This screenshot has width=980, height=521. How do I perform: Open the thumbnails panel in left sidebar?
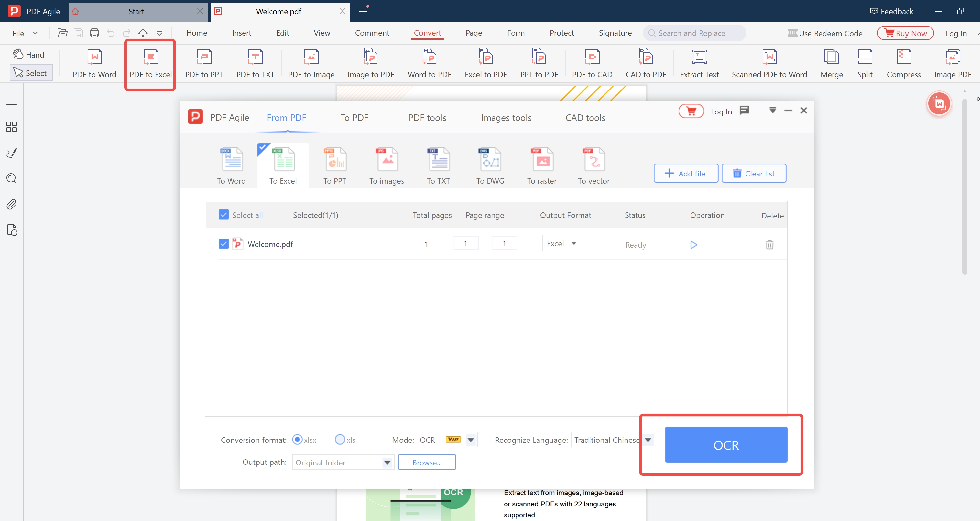click(12, 127)
